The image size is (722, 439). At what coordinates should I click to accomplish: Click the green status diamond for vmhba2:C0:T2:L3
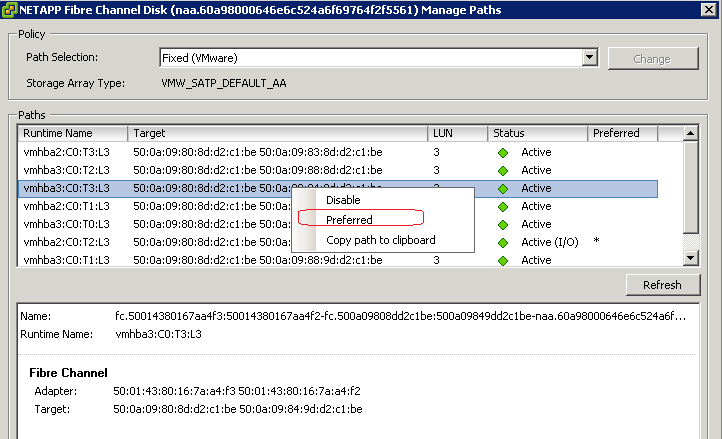(x=503, y=243)
